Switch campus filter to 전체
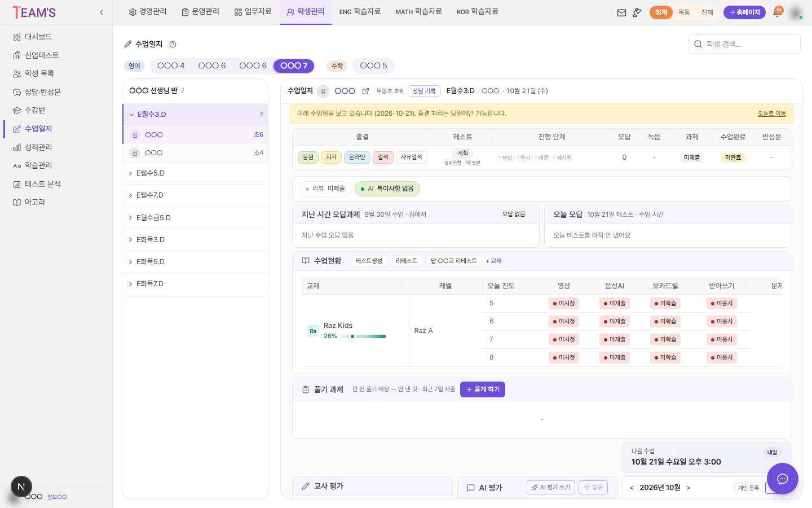 pyautogui.click(x=707, y=12)
